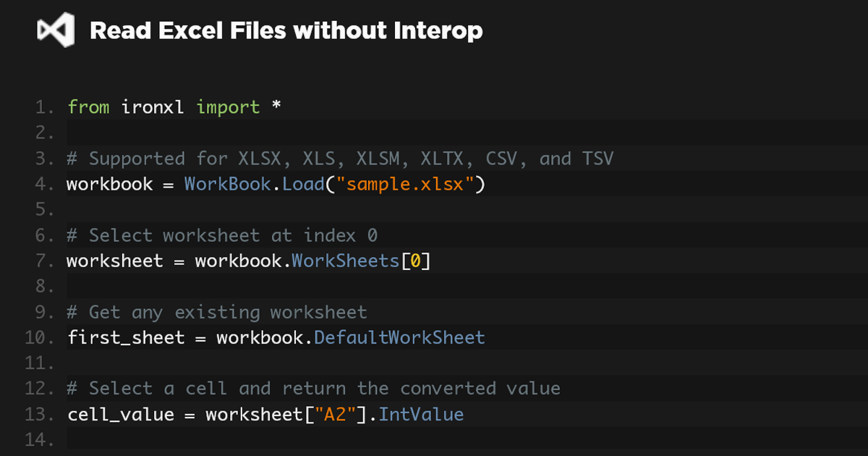This screenshot has width=868, height=456.
Task: Click the string "sample.xlsx"
Action: click(405, 184)
